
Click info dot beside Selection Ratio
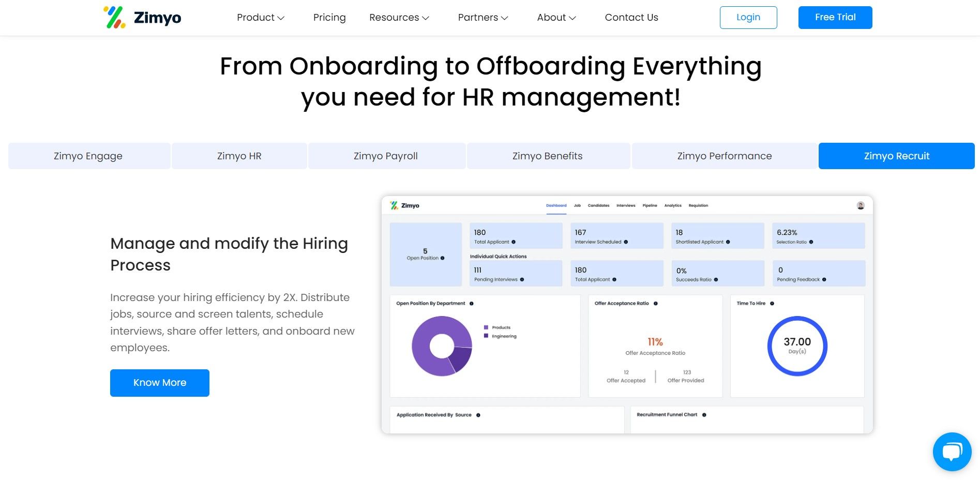pyautogui.click(x=811, y=242)
